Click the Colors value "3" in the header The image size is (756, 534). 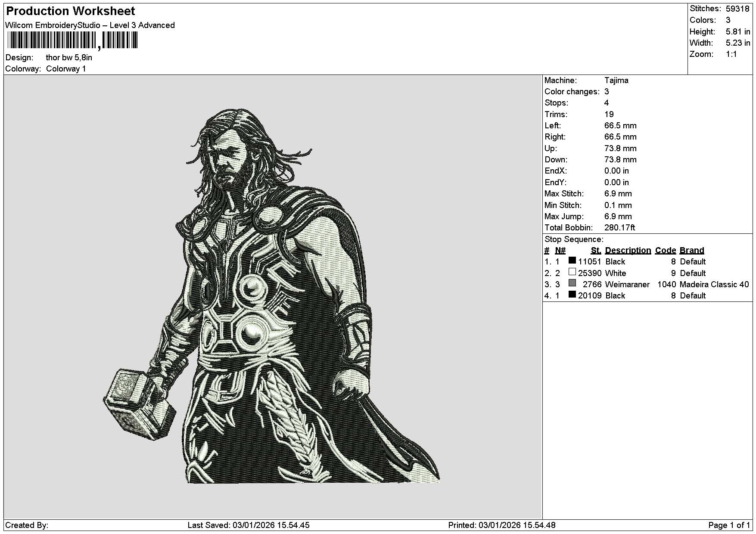(x=728, y=20)
